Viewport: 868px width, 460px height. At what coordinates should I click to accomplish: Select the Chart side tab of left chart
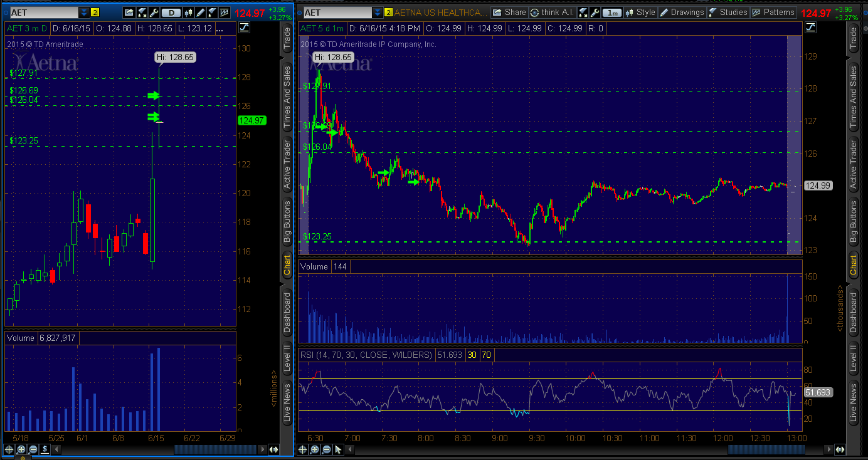tap(287, 265)
